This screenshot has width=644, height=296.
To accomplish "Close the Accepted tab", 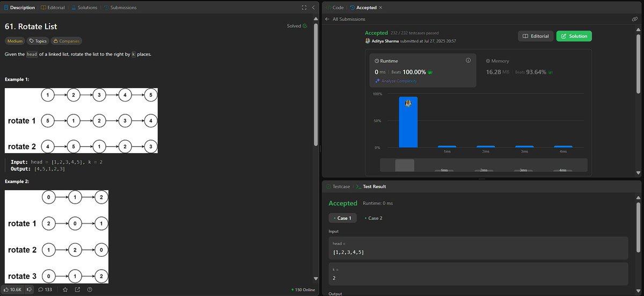I will [380, 8].
